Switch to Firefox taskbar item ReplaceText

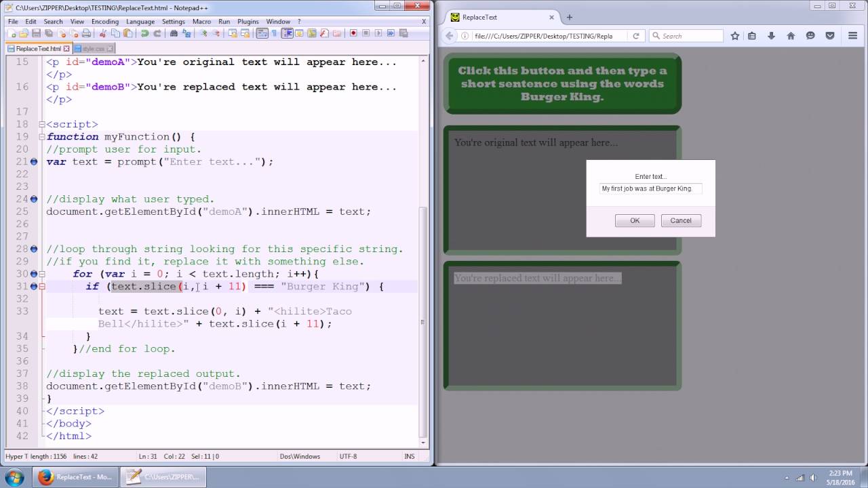pyautogui.click(x=75, y=477)
